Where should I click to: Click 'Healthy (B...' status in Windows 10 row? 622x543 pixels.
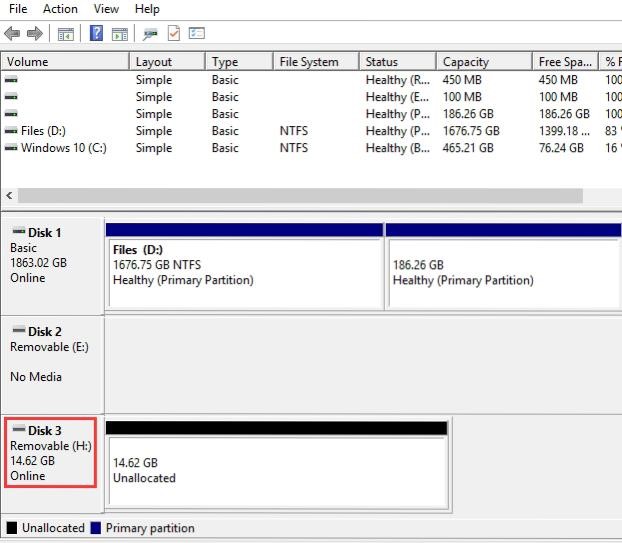coord(397,148)
